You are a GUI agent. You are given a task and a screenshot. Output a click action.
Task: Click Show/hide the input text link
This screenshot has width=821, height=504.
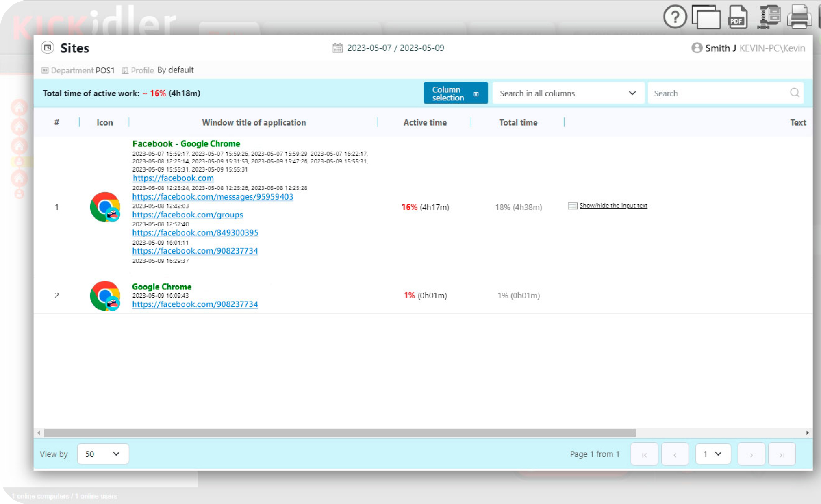[613, 206]
